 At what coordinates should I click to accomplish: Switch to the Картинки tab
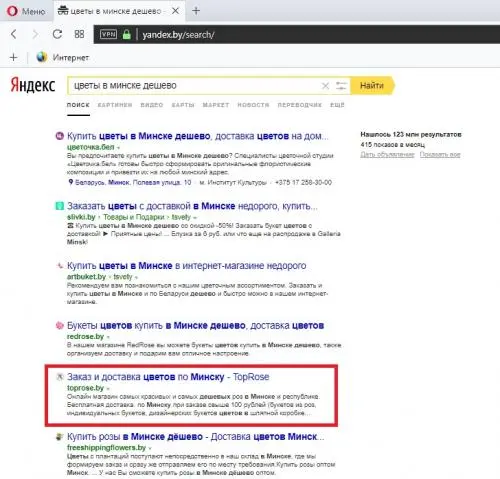(x=115, y=105)
